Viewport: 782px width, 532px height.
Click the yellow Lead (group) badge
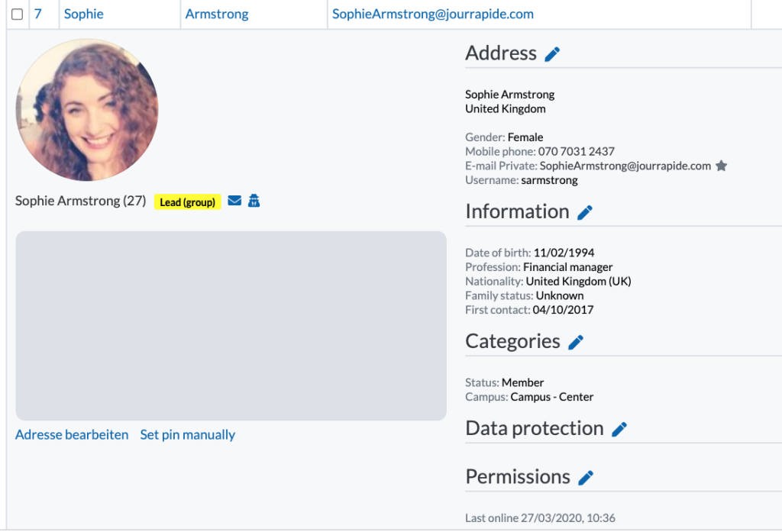188,202
